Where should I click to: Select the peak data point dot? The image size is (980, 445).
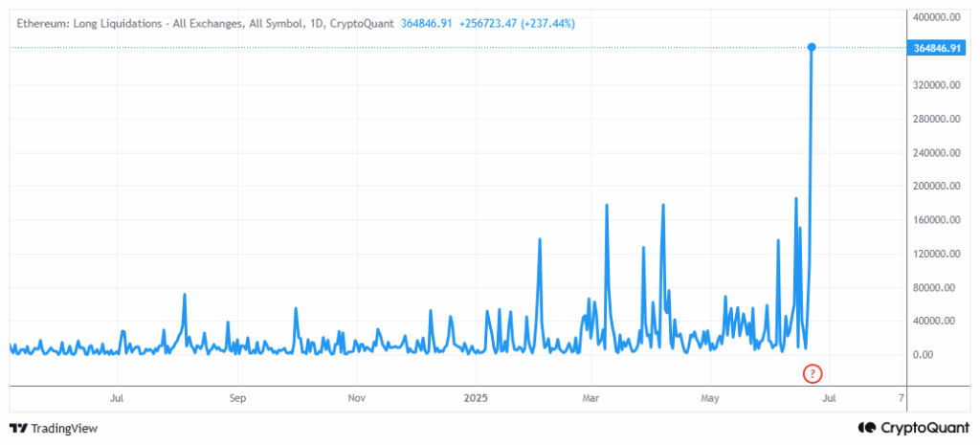click(x=812, y=48)
